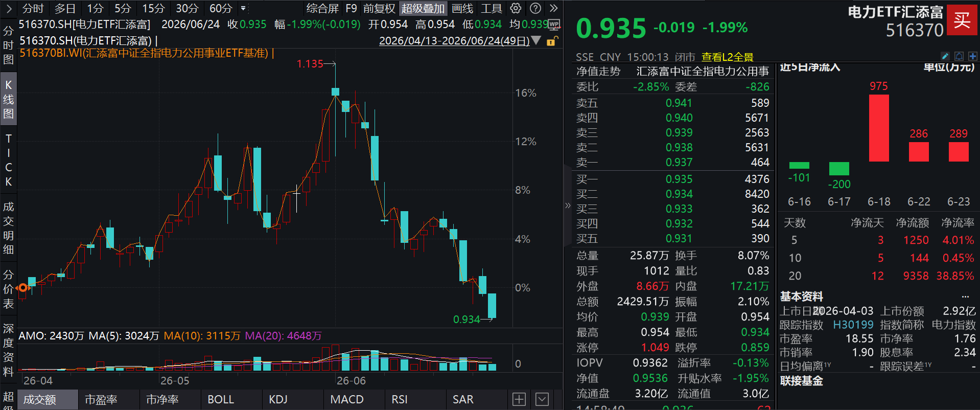Select 成交额 indicator tab
Viewport: 980px width, 410px height.
coord(47,399)
